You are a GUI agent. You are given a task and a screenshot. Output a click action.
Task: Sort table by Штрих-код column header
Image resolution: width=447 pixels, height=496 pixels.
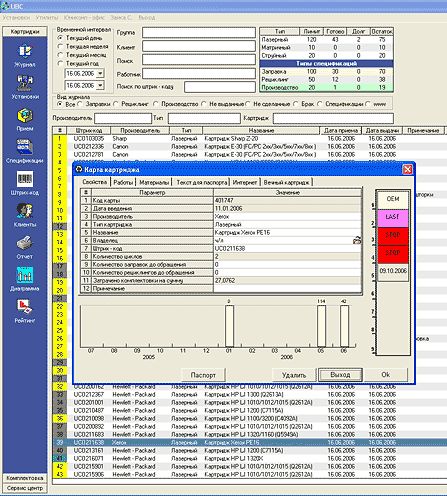pos(89,130)
